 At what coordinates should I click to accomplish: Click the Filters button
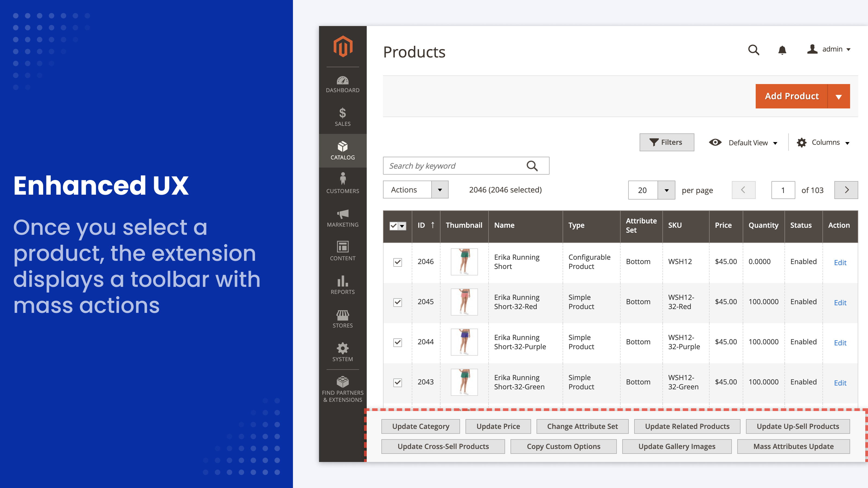(x=666, y=142)
